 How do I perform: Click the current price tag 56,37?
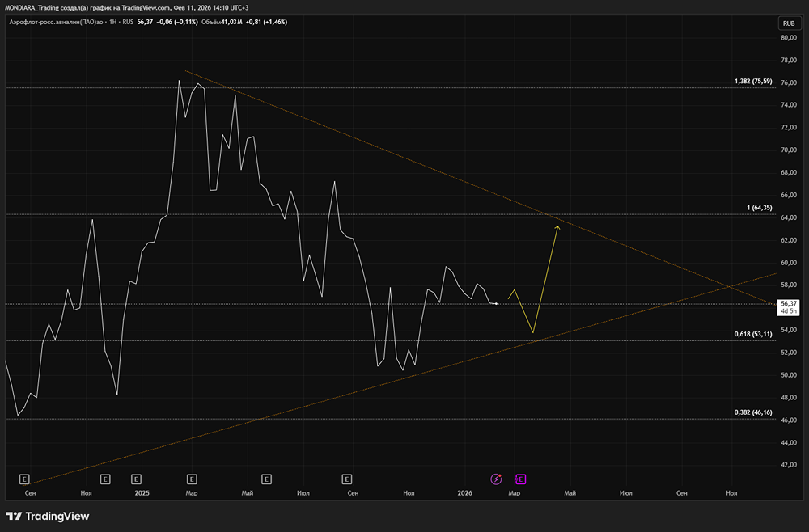[x=788, y=307]
